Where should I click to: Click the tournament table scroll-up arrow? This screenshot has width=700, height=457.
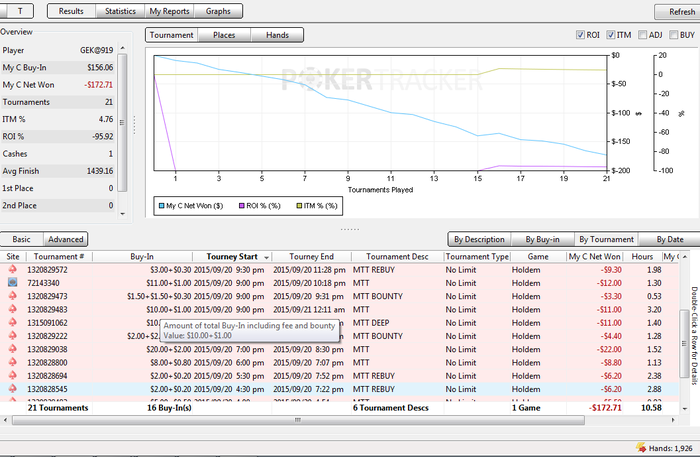click(x=684, y=257)
